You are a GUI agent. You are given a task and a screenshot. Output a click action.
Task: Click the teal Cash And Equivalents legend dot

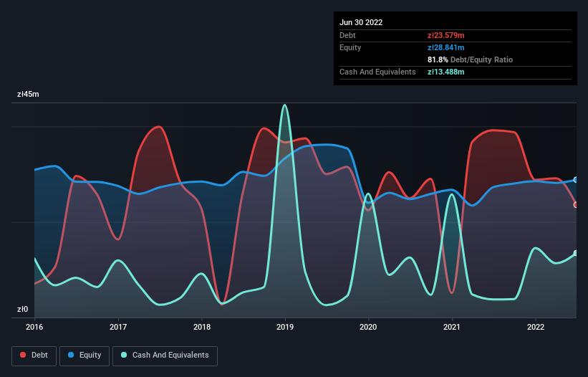pos(124,355)
